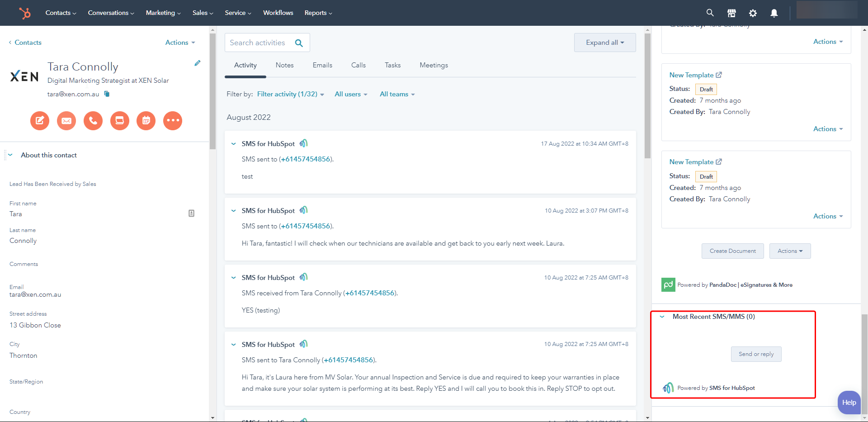The image size is (868, 422).
Task: Click the Street address value 13 Gibbon Close
Action: click(x=35, y=325)
